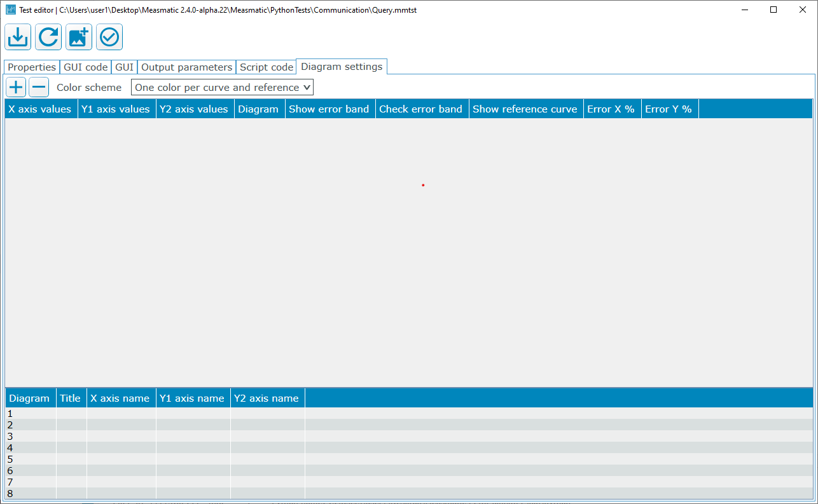Select diagram row 8

pos(409,493)
